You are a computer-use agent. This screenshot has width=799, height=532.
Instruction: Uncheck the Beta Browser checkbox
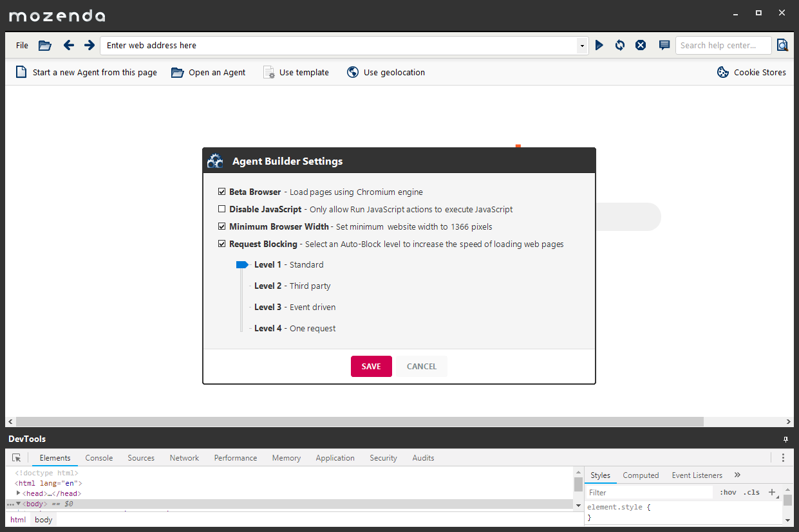222,192
